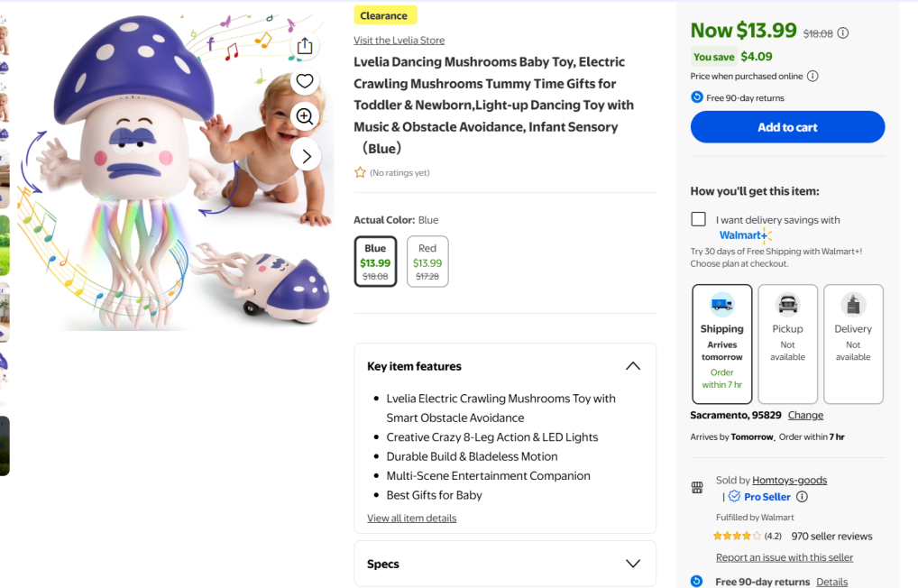Click the Add to cart button

click(x=787, y=127)
